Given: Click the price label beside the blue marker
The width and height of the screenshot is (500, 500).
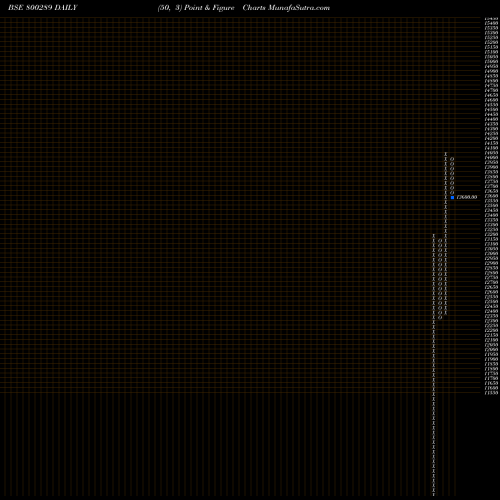Looking at the screenshot, I should coord(467,197).
